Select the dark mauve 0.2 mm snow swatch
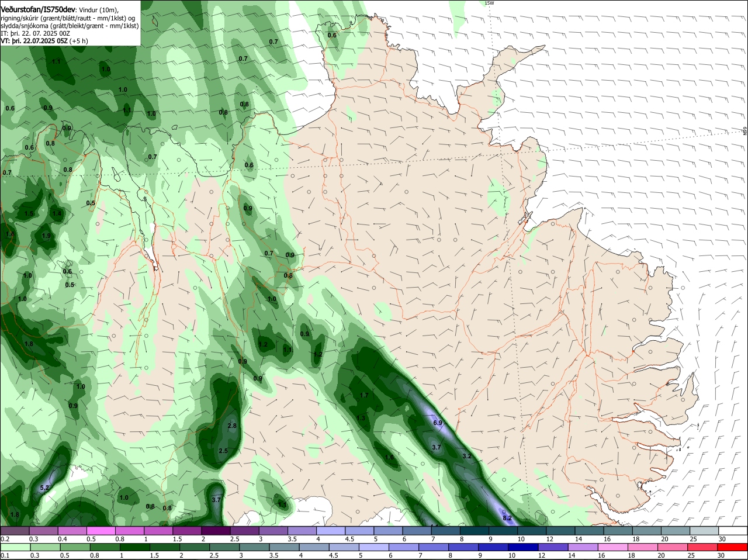The height and width of the screenshot is (560, 748). 15,531
